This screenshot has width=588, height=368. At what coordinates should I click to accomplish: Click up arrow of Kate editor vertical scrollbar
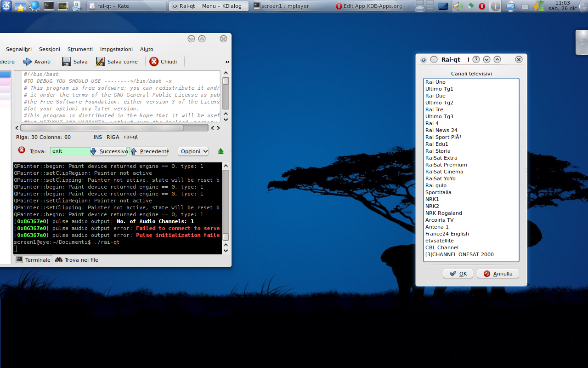[x=226, y=73]
